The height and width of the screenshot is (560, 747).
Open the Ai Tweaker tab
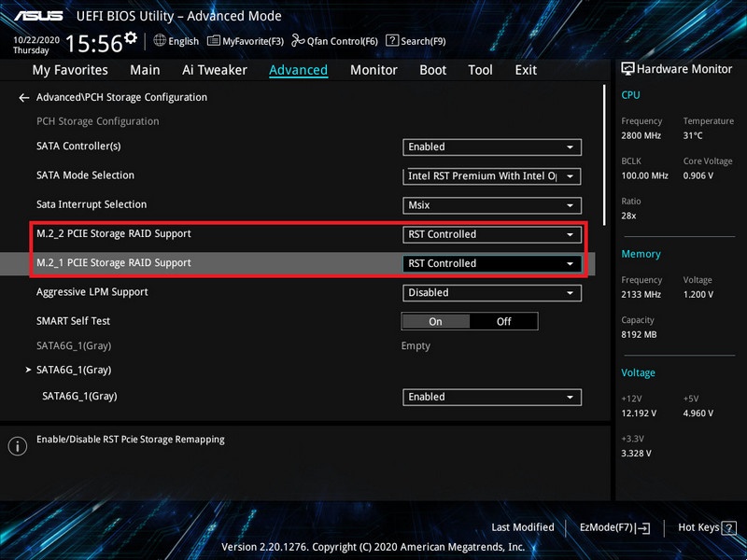[x=215, y=70]
